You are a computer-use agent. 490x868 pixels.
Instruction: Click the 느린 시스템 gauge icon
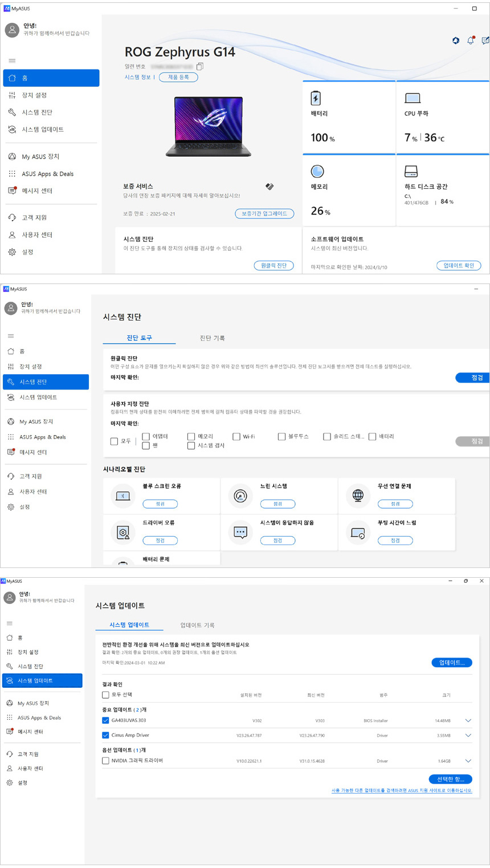(x=240, y=496)
